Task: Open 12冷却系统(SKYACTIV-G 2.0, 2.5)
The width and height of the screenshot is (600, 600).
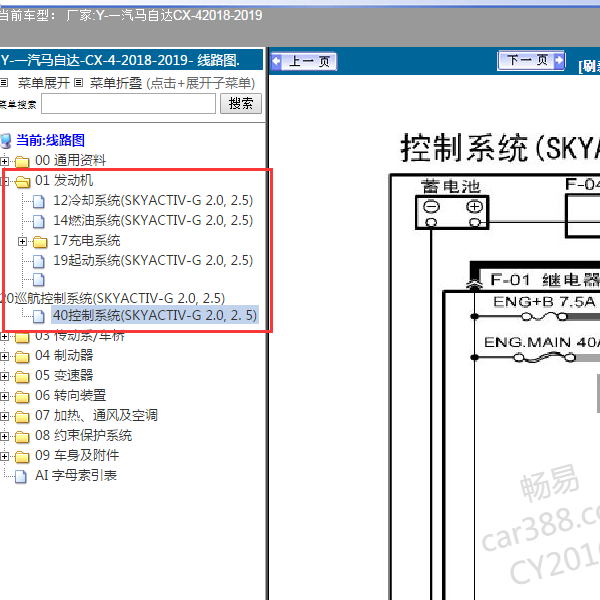Action: pyautogui.click(x=153, y=201)
